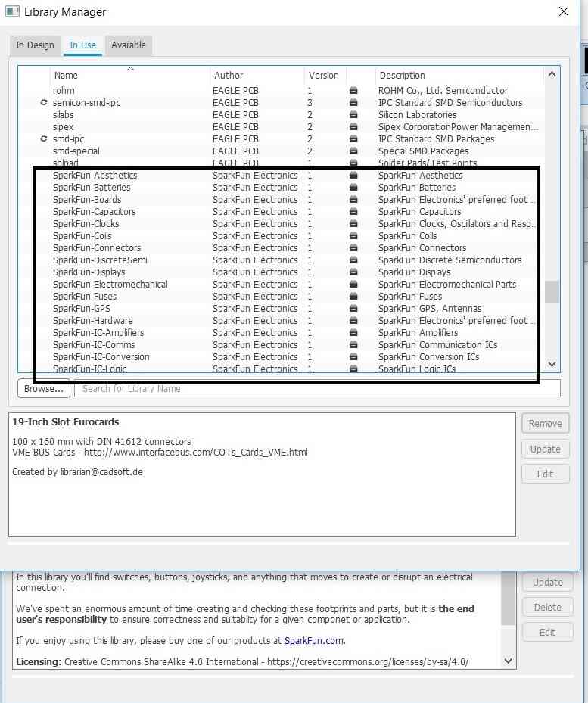The width and height of the screenshot is (588, 703).
Task: Click the library icon in SparkFun-GPS row
Action: click(353, 309)
